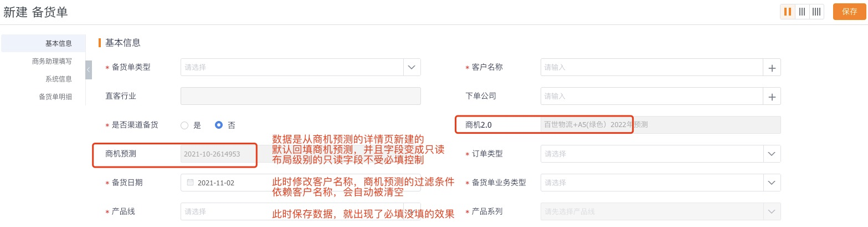Switch to four-column layout icon
The width and height of the screenshot is (868, 227).
pos(816,12)
